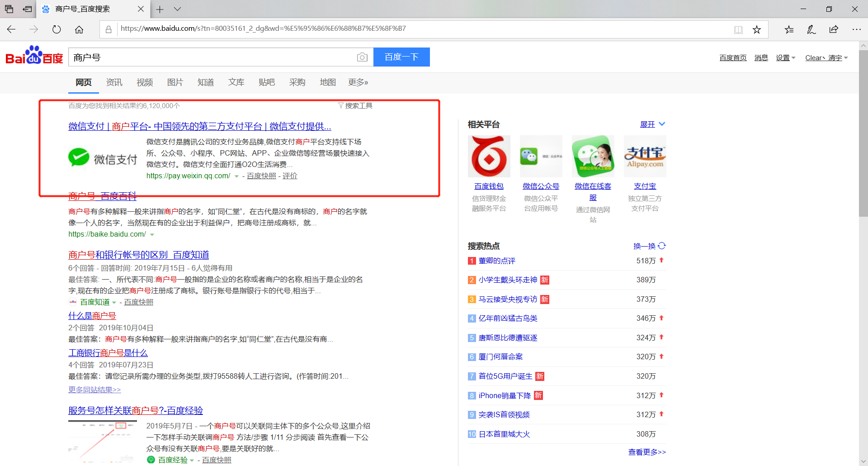The width and height of the screenshot is (868, 466).
Task: Open the 微信在线客服 platform icon
Action: click(593, 156)
